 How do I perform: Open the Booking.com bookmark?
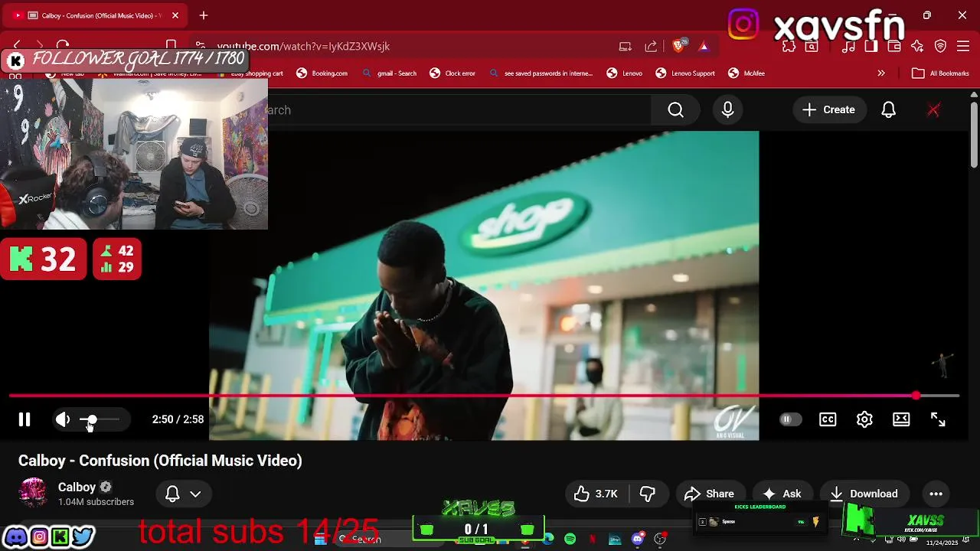coord(322,73)
